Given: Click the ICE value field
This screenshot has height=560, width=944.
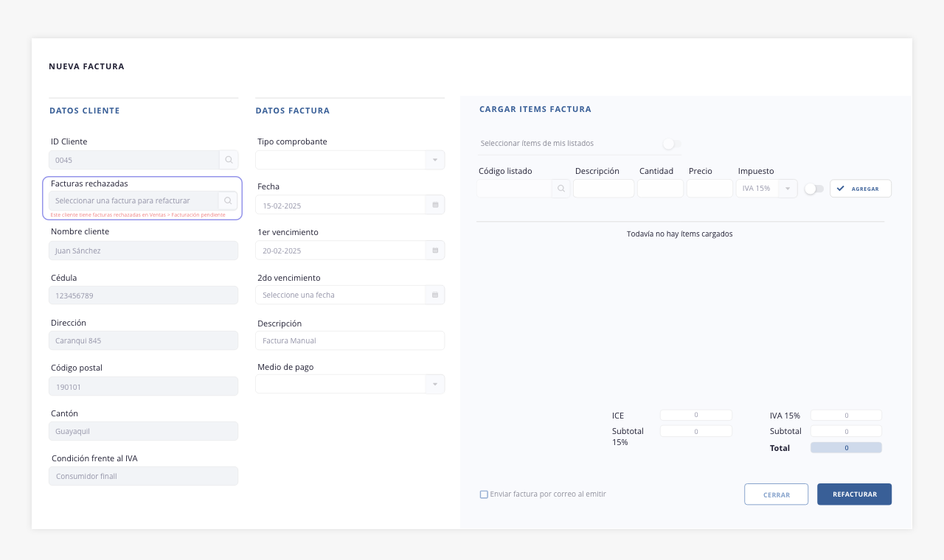Looking at the screenshot, I should [x=696, y=416].
